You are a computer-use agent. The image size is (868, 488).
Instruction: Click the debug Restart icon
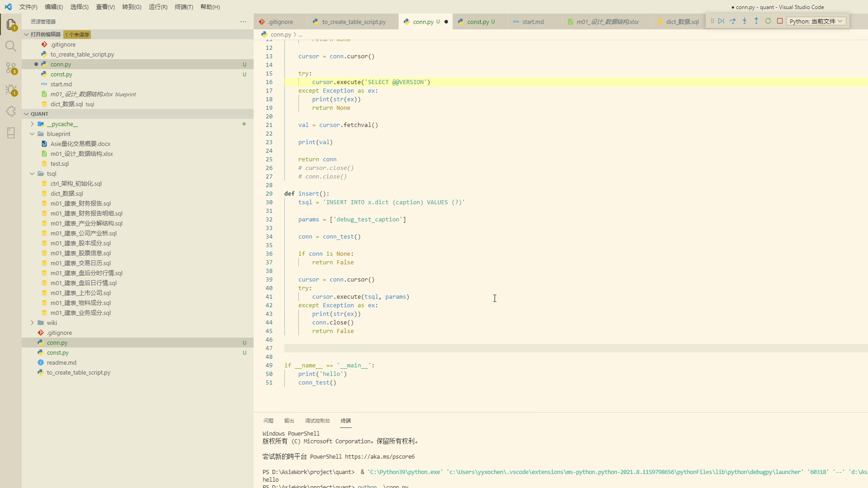coord(768,21)
